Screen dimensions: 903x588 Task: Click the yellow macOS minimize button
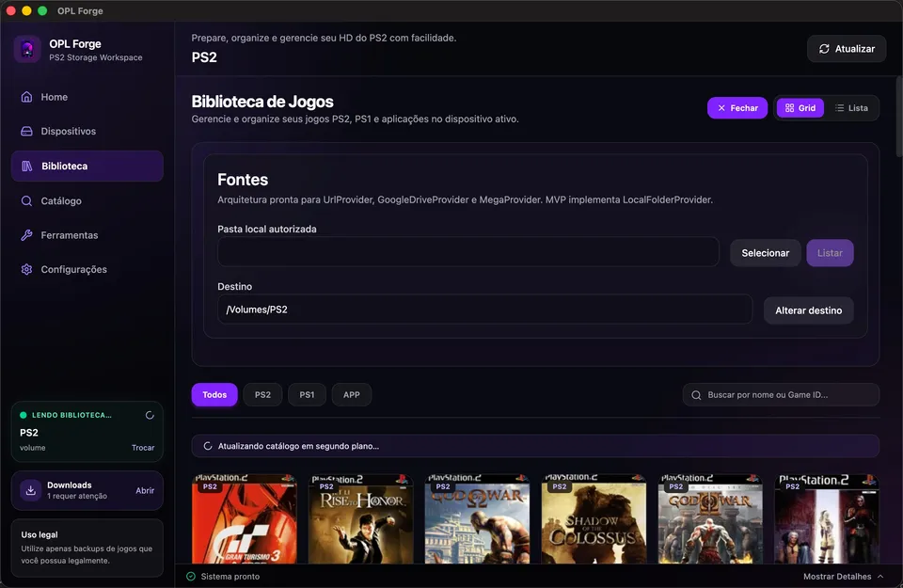tap(26, 11)
